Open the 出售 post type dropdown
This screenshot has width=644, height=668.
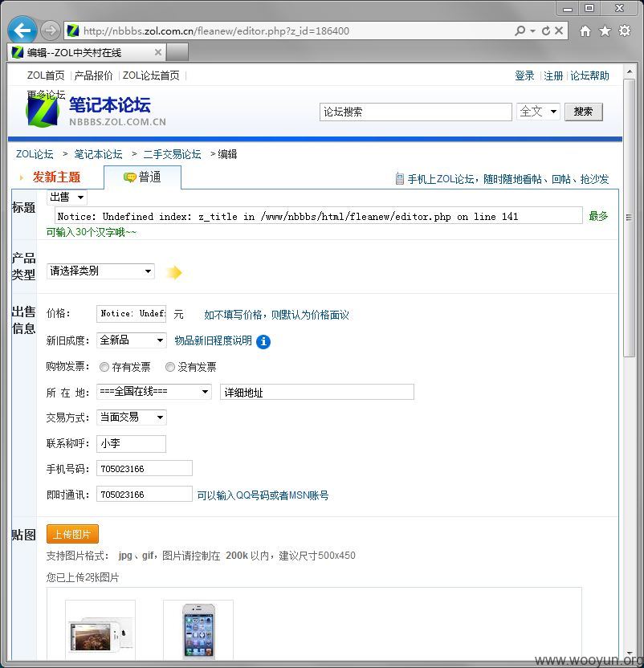tap(67, 198)
